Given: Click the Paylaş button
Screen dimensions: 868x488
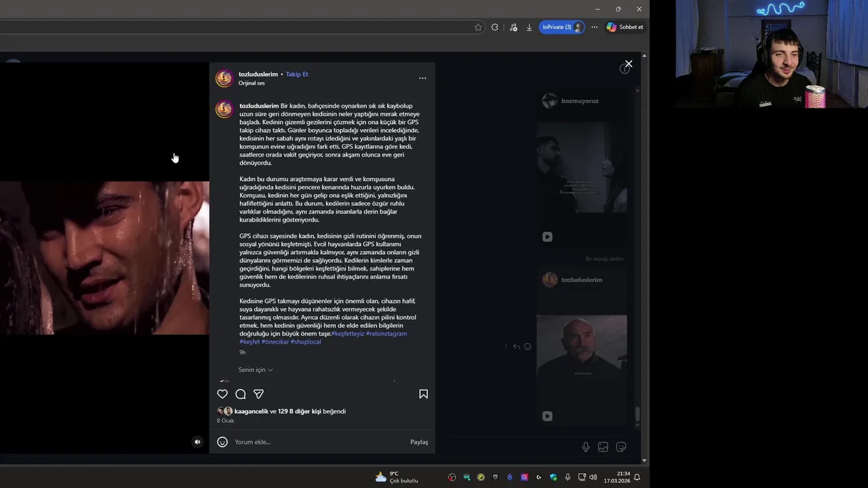Looking at the screenshot, I should pyautogui.click(x=419, y=442).
